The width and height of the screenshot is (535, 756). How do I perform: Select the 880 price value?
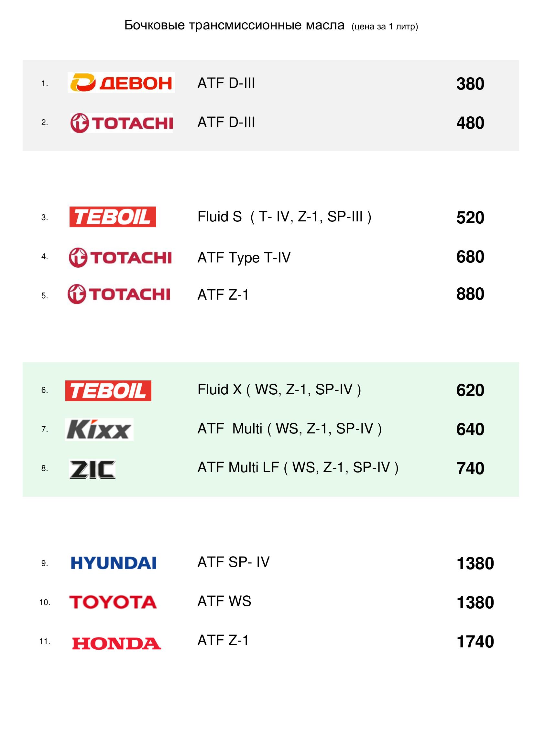[x=470, y=294]
